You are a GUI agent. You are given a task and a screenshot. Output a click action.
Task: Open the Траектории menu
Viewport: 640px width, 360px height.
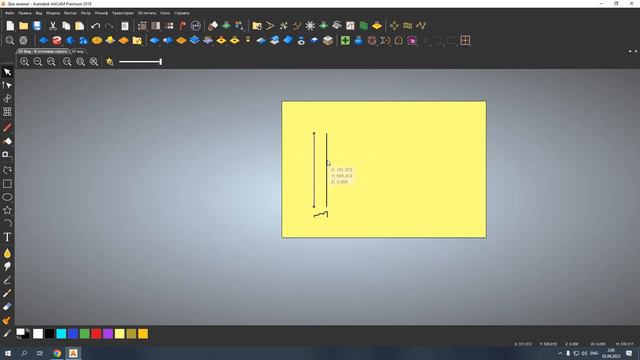tap(122, 13)
